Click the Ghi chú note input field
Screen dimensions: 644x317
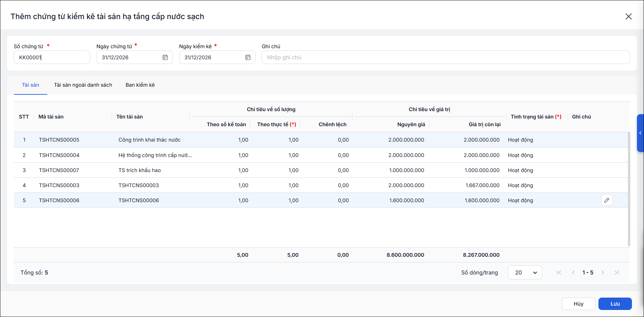click(x=446, y=57)
